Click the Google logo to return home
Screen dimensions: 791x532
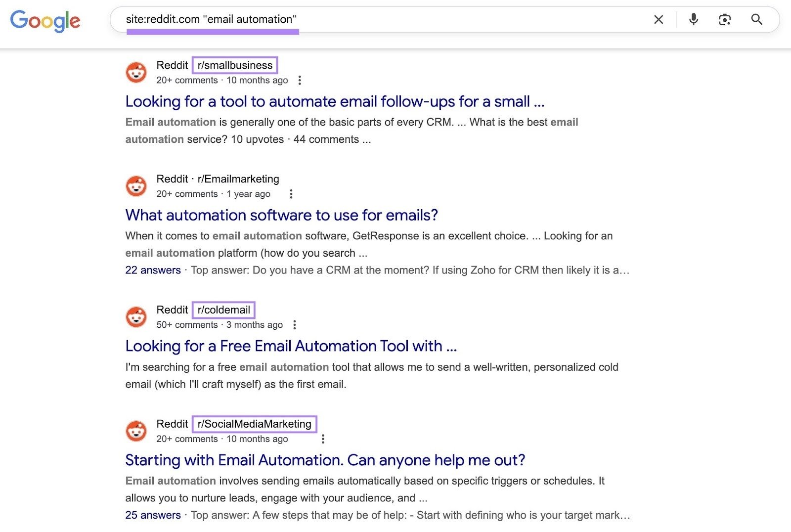tap(45, 21)
